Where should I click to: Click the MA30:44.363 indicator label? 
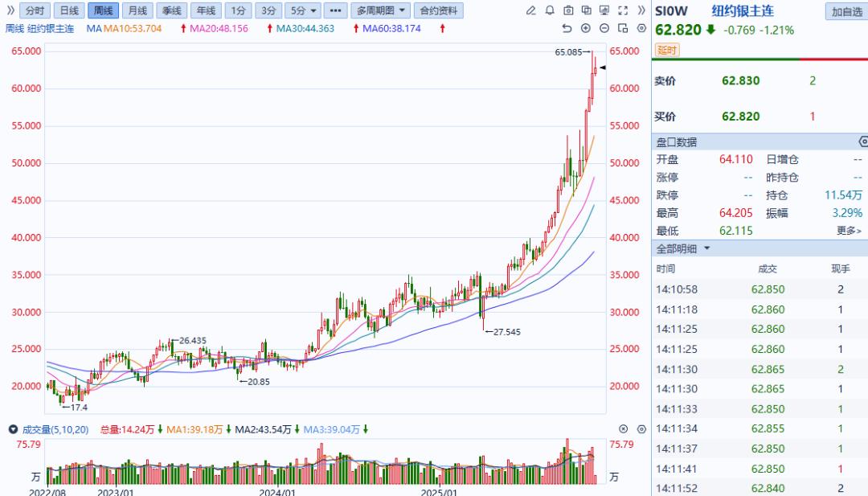coord(305,28)
